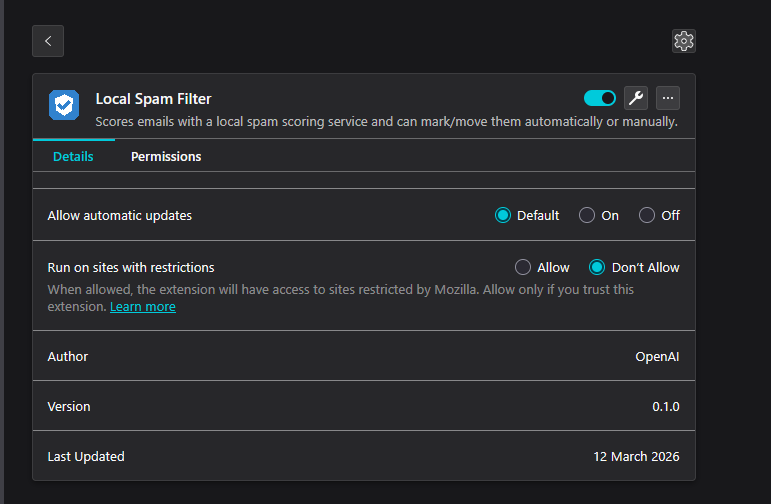Switch to the Permissions tab
771x504 pixels.
pyautogui.click(x=166, y=156)
